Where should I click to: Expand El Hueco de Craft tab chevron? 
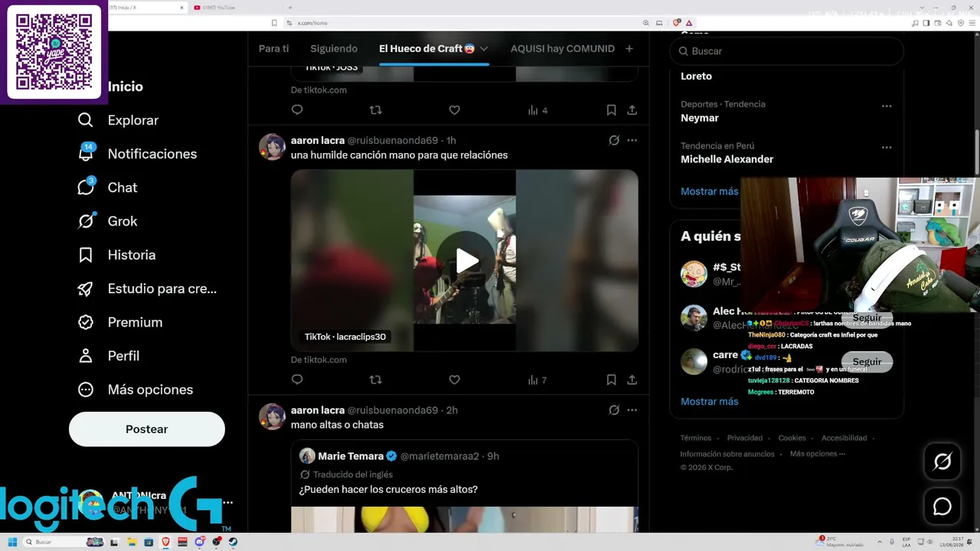484,49
